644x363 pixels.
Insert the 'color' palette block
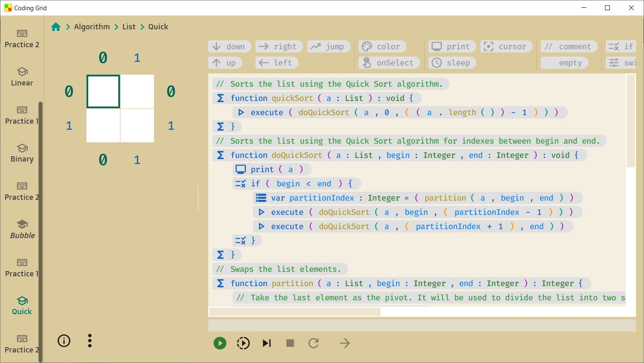pos(382,46)
